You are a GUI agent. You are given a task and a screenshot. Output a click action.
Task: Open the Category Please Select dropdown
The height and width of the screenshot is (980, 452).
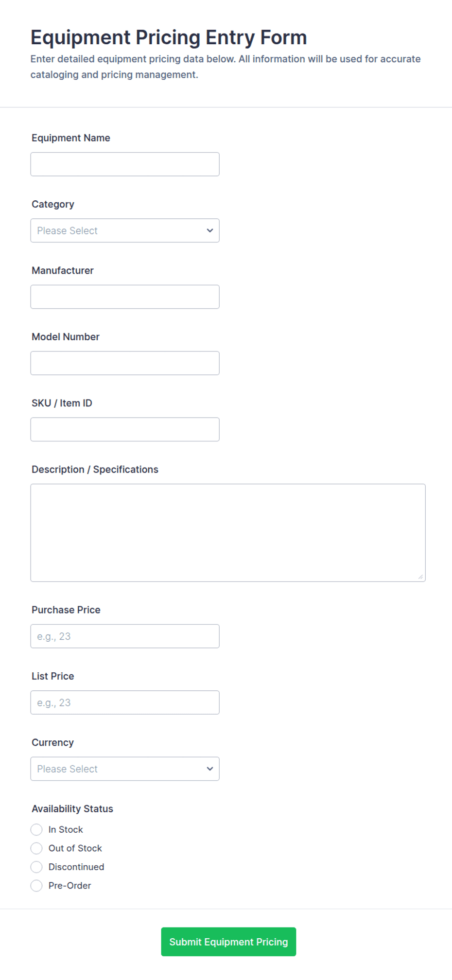(125, 230)
